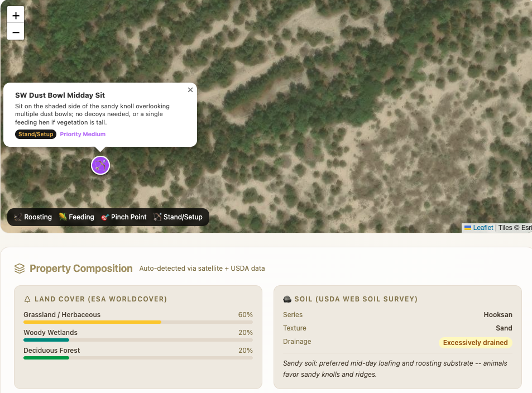The image size is (532, 393).
Task: Click the Feeding corn icon
Action: pyautogui.click(x=63, y=217)
